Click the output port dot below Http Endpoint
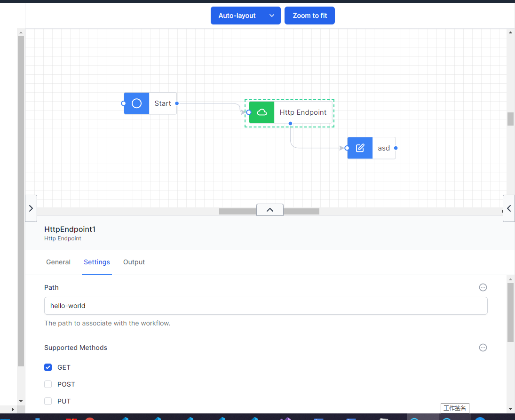Image resolution: width=515 pixels, height=420 pixels. 290,123
